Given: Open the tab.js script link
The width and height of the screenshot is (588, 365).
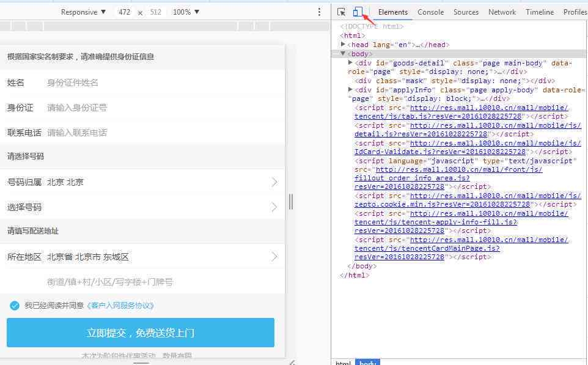Looking at the screenshot, I should pos(461,112).
